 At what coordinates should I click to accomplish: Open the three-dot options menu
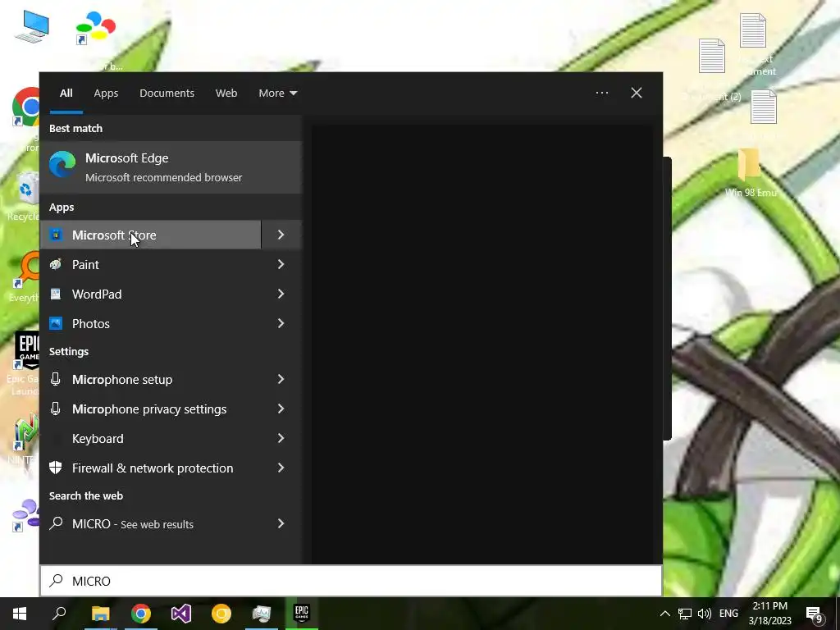(601, 93)
